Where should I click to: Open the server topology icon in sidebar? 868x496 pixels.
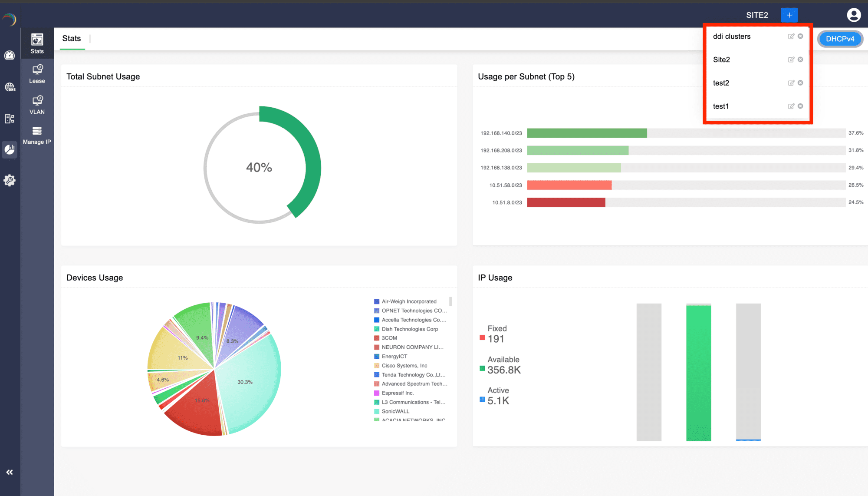coord(10,118)
